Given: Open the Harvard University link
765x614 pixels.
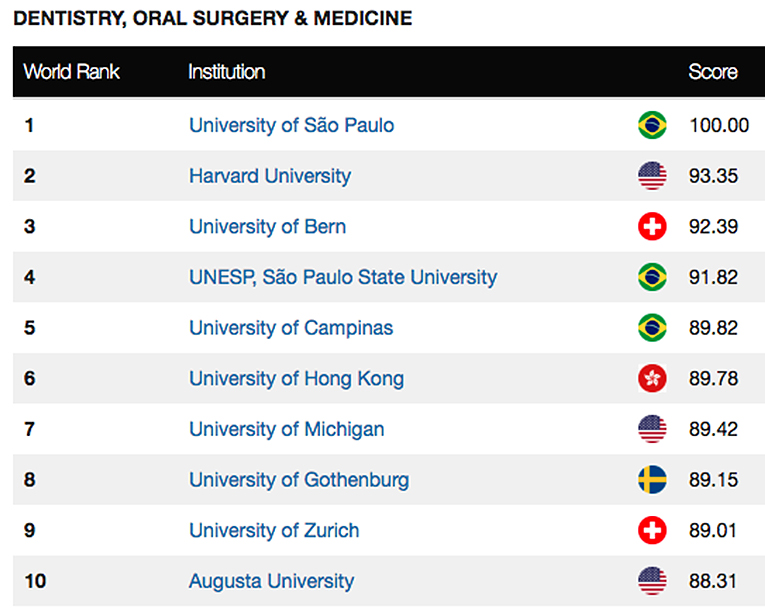Looking at the screenshot, I should pyautogui.click(x=270, y=176).
